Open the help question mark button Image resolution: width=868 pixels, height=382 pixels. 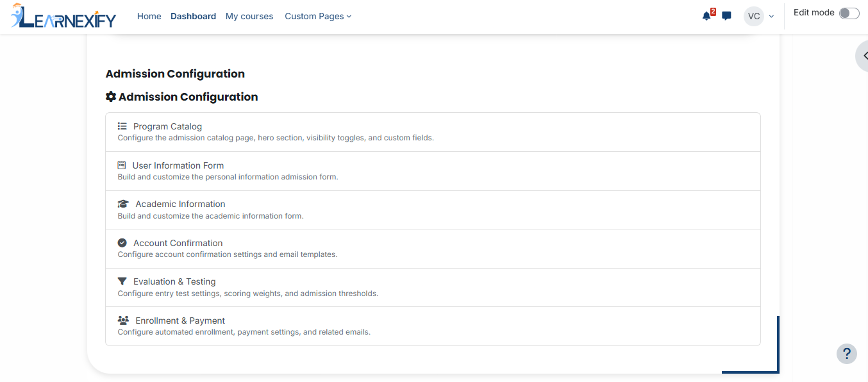(847, 354)
